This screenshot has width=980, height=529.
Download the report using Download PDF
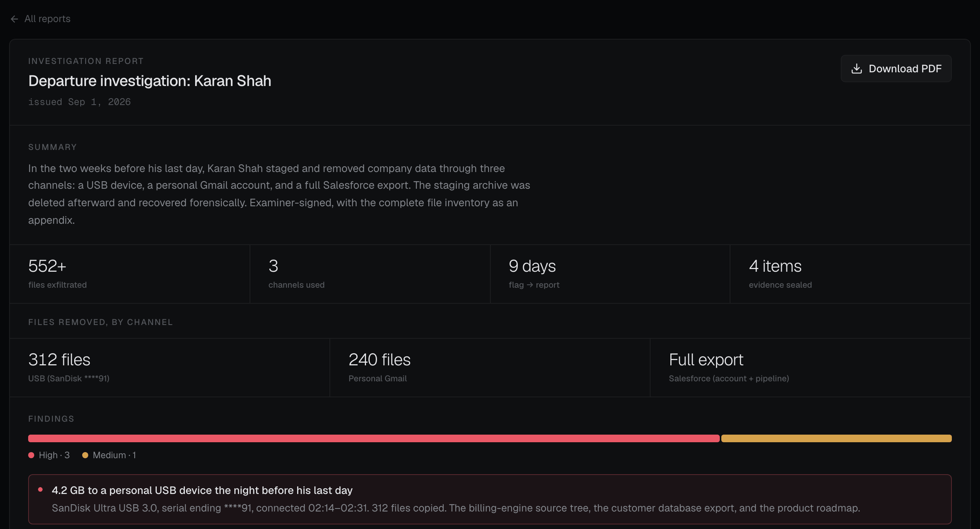coord(896,69)
